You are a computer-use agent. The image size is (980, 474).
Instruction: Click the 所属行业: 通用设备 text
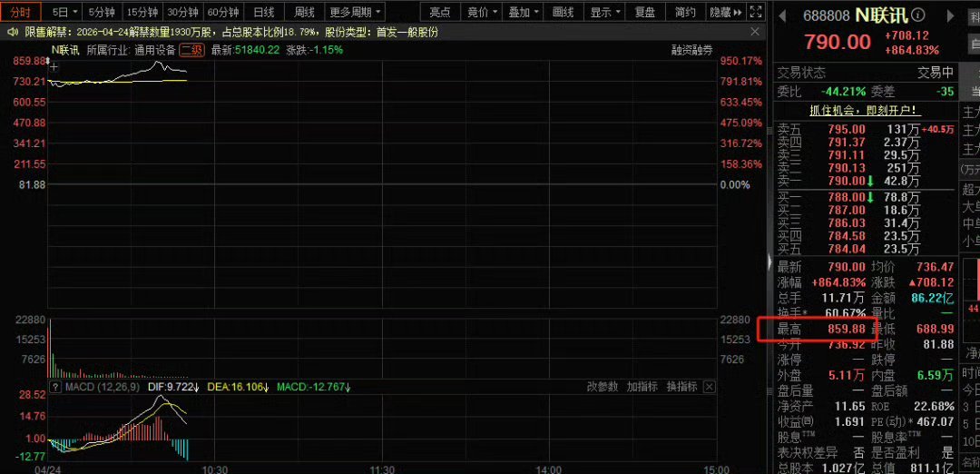(132, 51)
